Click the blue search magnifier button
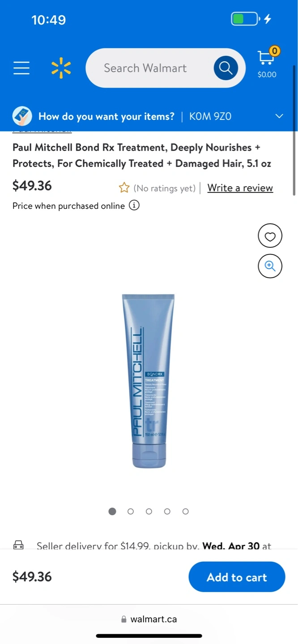This screenshot has width=298, height=644. (226, 68)
